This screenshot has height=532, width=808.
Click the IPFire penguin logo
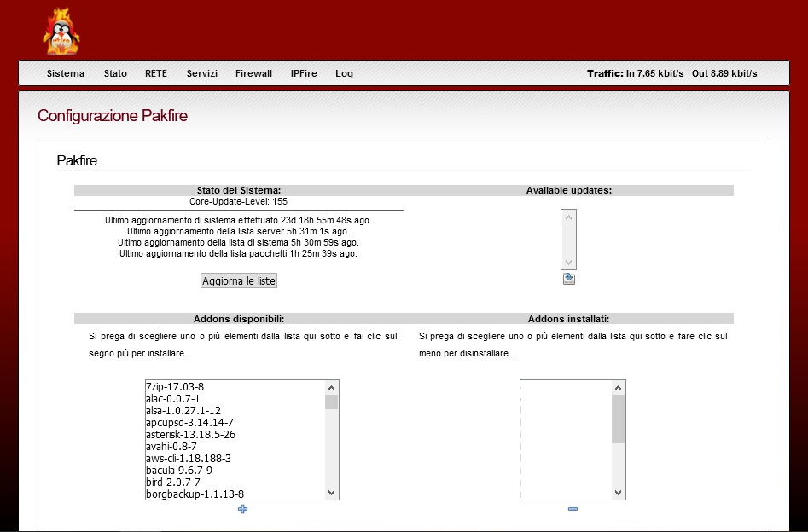[61, 31]
